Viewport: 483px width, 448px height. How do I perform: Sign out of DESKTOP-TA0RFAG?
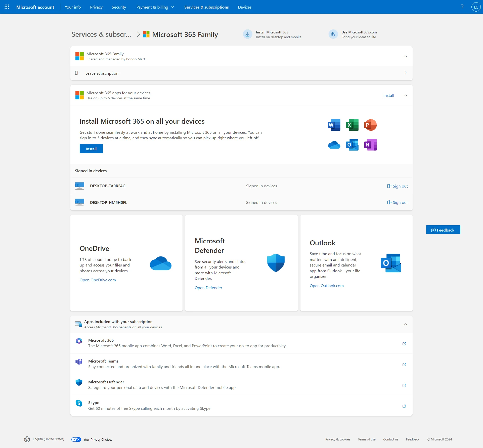click(397, 186)
